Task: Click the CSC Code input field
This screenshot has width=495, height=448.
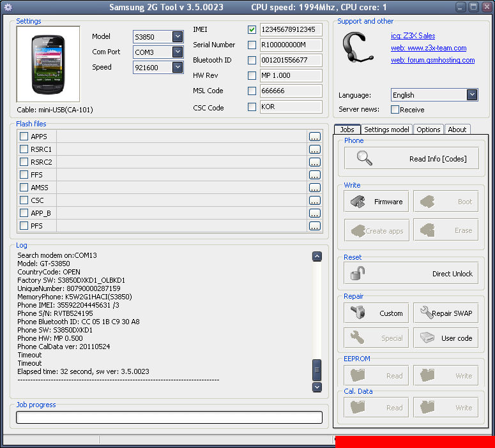Action: point(291,107)
